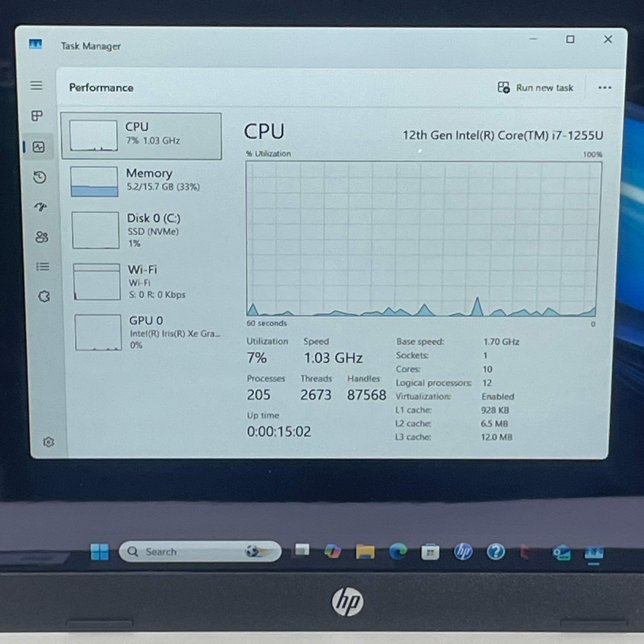Click the Virtualization Enabled value
644x644 pixels.
coord(498,396)
